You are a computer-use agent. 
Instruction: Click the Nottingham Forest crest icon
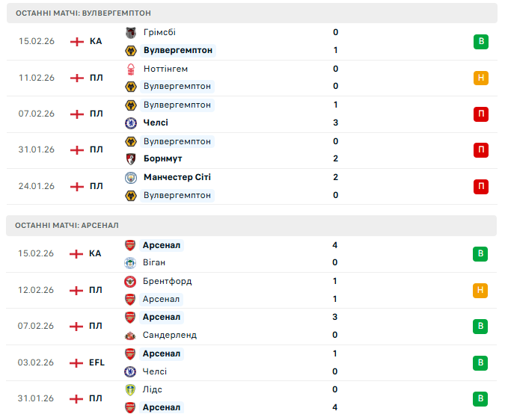(x=131, y=69)
